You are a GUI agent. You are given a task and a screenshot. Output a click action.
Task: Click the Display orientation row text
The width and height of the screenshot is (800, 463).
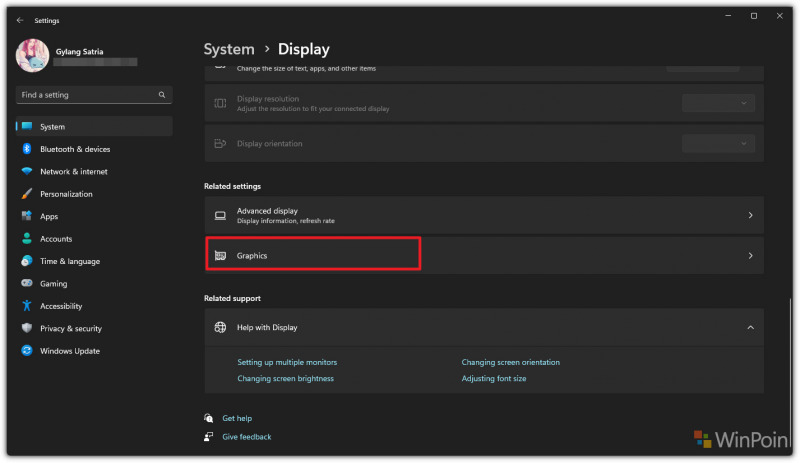(269, 144)
